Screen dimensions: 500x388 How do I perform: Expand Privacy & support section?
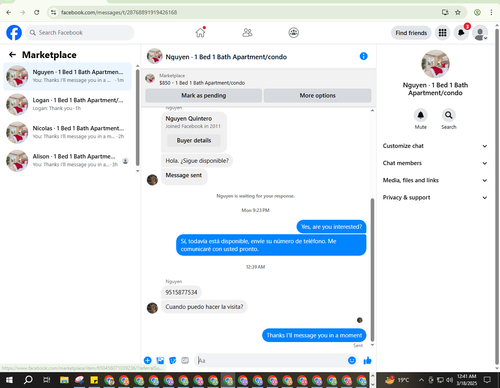click(x=435, y=198)
